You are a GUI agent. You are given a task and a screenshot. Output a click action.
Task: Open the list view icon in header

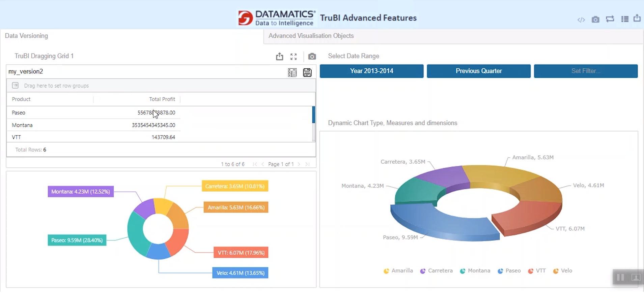625,19
